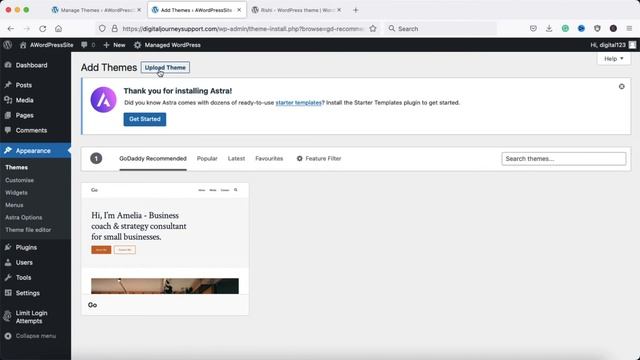Select GoDaddy Recommended tab

coord(153,158)
